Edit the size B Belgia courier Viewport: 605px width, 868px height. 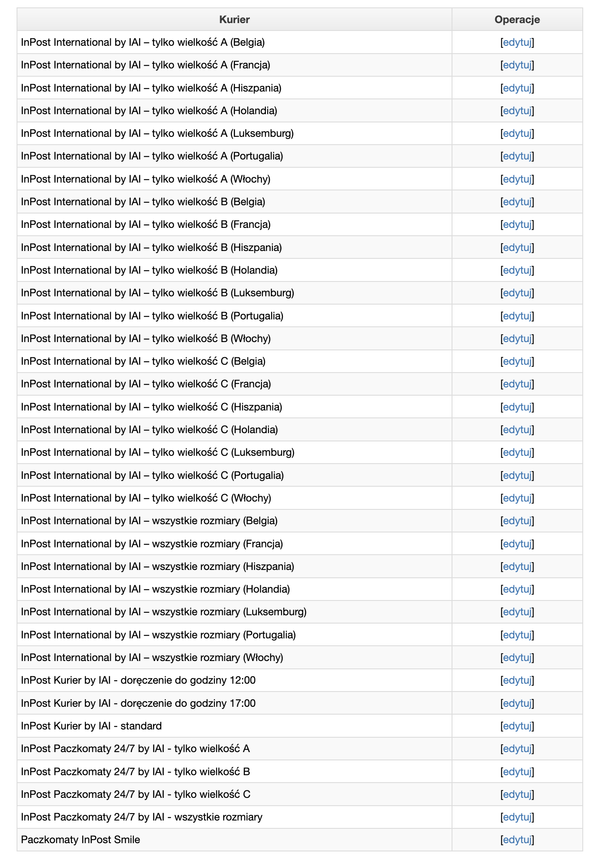(x=517, y=202)
